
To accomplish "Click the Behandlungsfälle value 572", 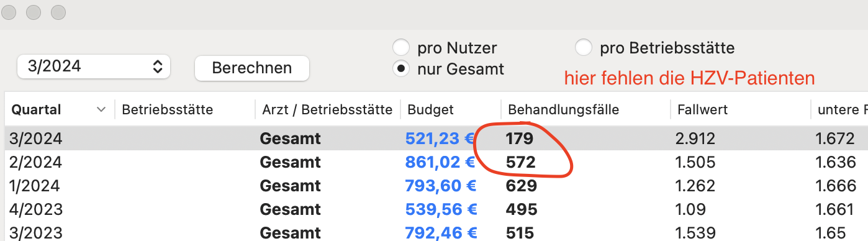I will click(522, 162).
